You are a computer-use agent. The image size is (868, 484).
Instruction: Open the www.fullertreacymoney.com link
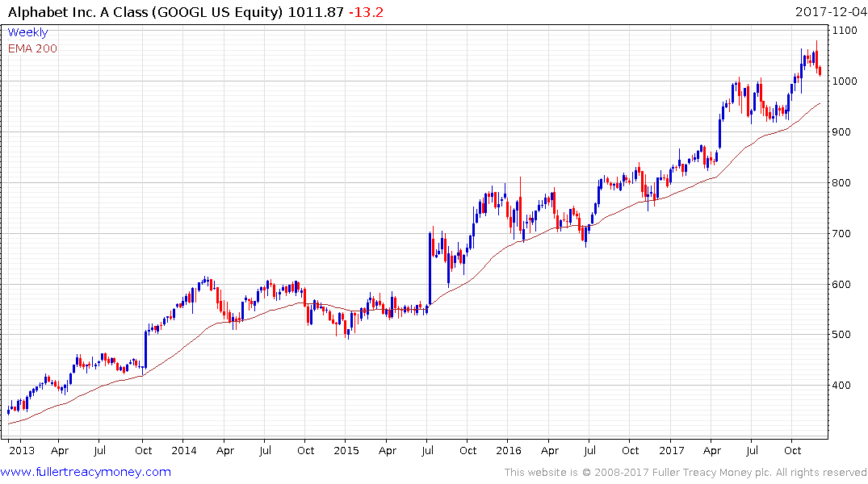[x=86, y=472]
